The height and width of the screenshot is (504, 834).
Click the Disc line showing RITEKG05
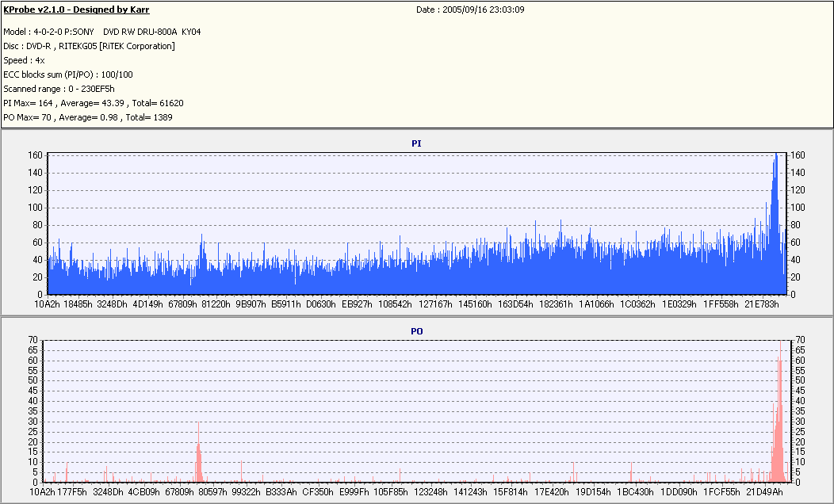point(89,46)
